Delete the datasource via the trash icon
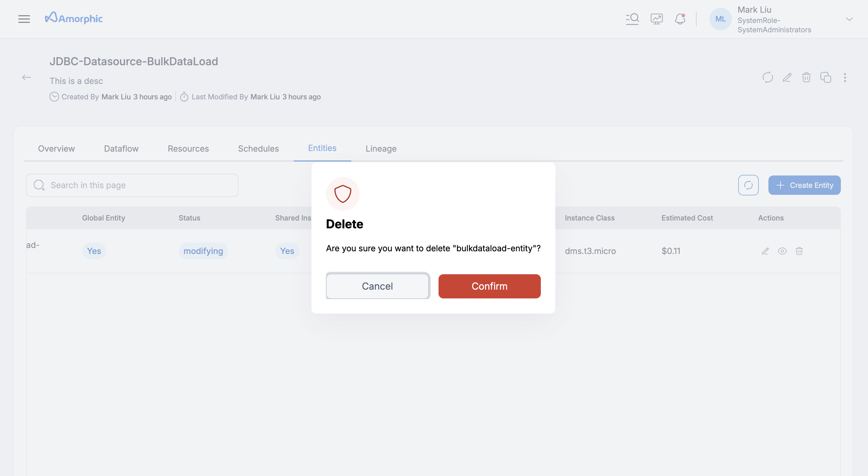Viewport: 868px width, 476px height. [x=807, y=78]
